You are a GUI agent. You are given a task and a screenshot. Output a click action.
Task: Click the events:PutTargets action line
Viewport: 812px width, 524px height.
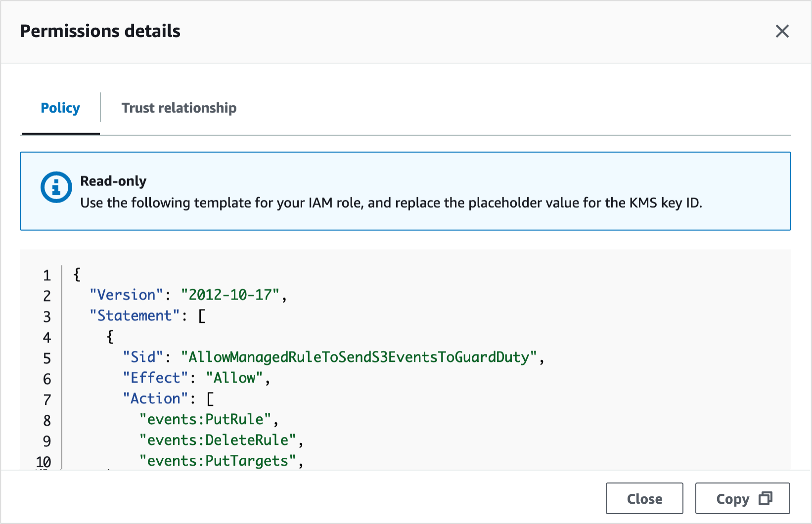tap(218, 461)
